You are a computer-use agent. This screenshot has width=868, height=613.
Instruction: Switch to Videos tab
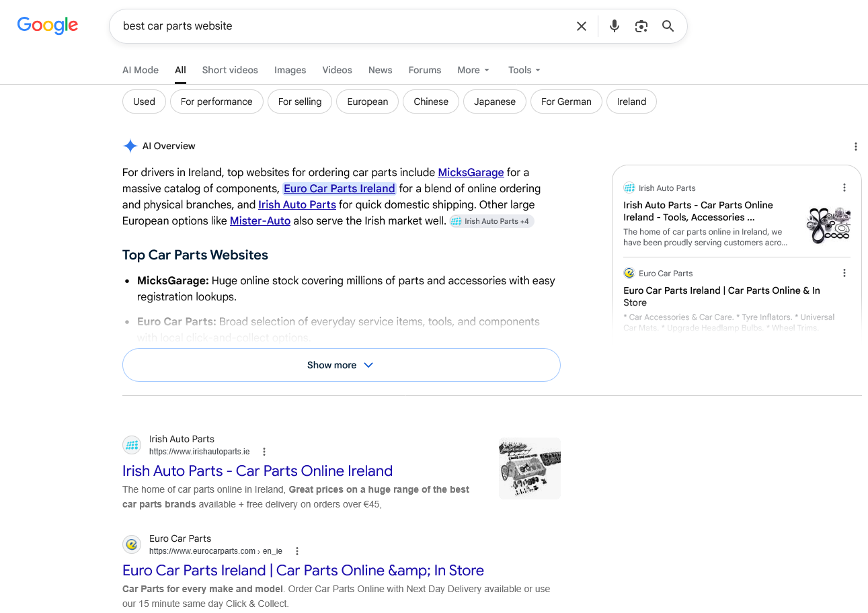click(x=337, y=70)
